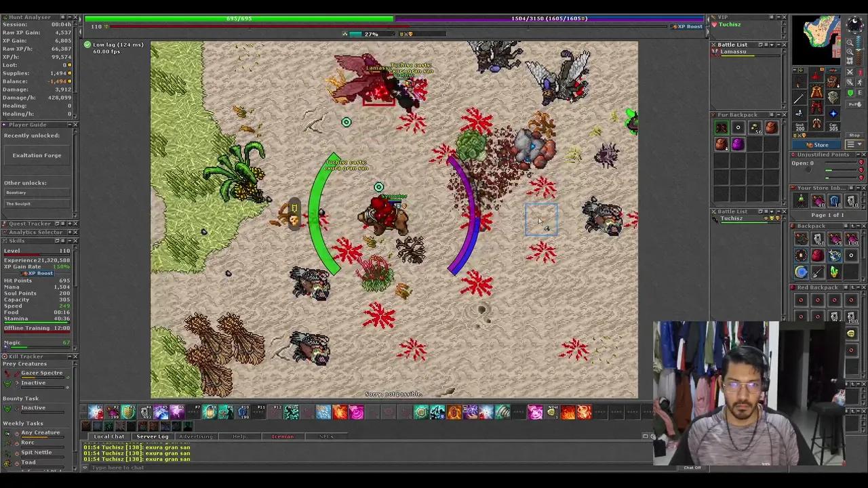Screen dimensions: 868x488
Task: Open the Help chat tab
Action: tap(239, 436)
